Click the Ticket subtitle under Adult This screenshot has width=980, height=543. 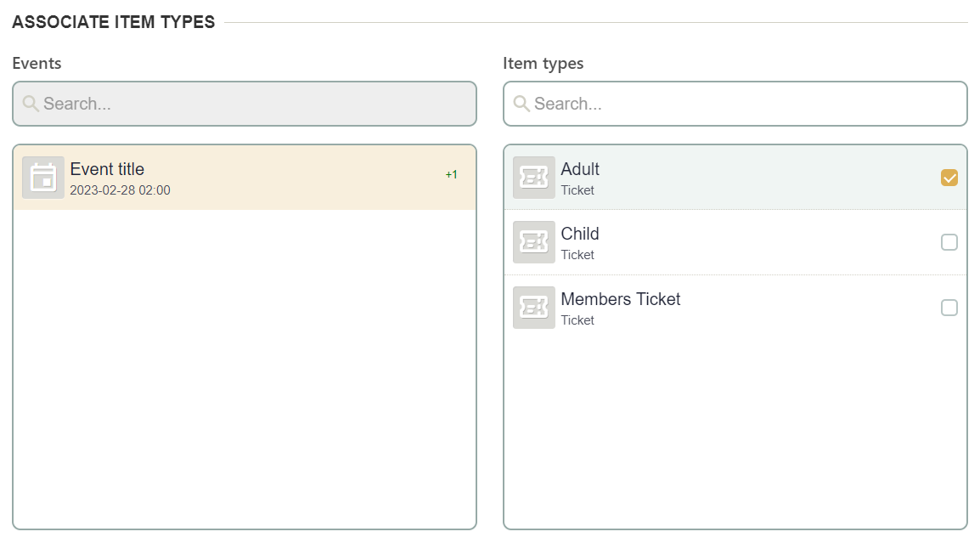click(577, 190)
